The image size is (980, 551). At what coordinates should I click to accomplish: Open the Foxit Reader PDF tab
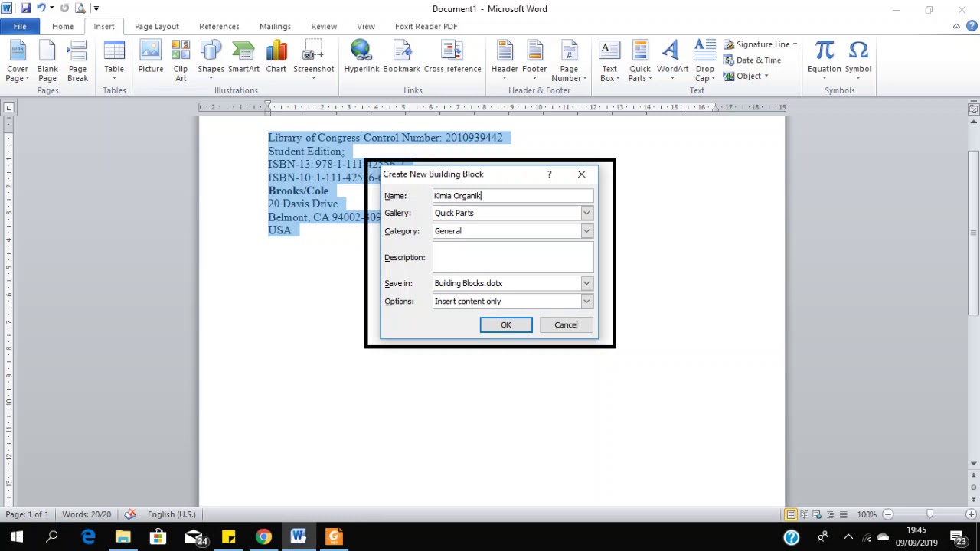[426, 27]
